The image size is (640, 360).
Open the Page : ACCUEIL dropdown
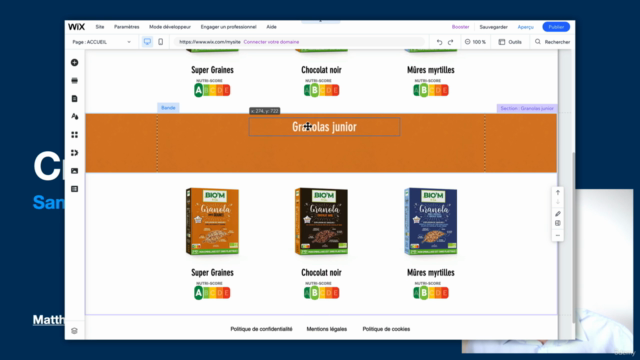pos(101,42)
